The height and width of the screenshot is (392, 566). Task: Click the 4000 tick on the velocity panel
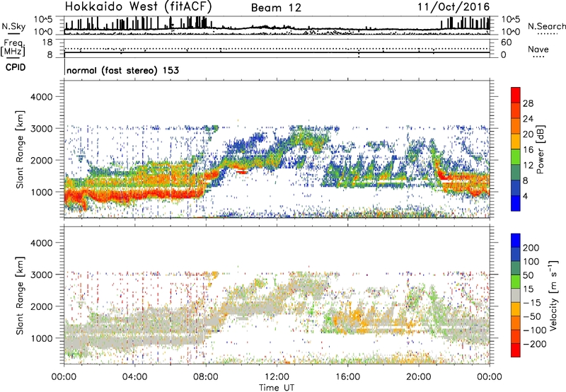42,243
